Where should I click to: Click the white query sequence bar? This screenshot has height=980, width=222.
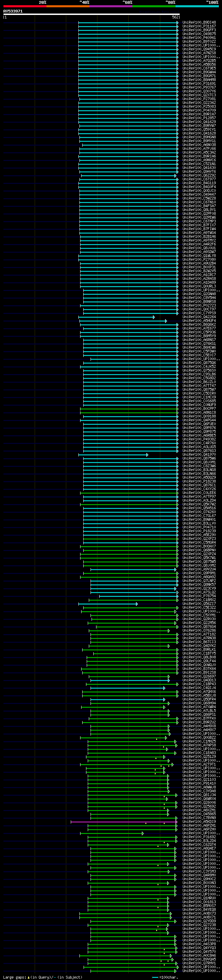[x=92, y=15]
